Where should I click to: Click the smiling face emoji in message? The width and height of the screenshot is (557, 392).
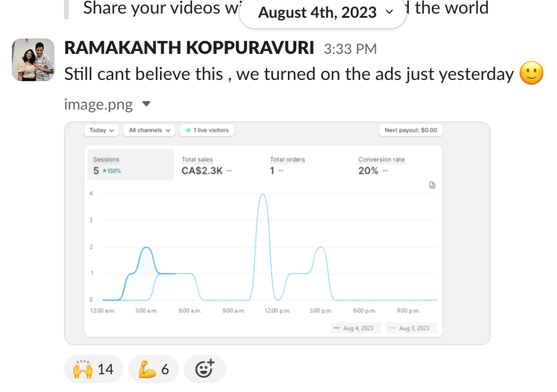coord(531,74)
